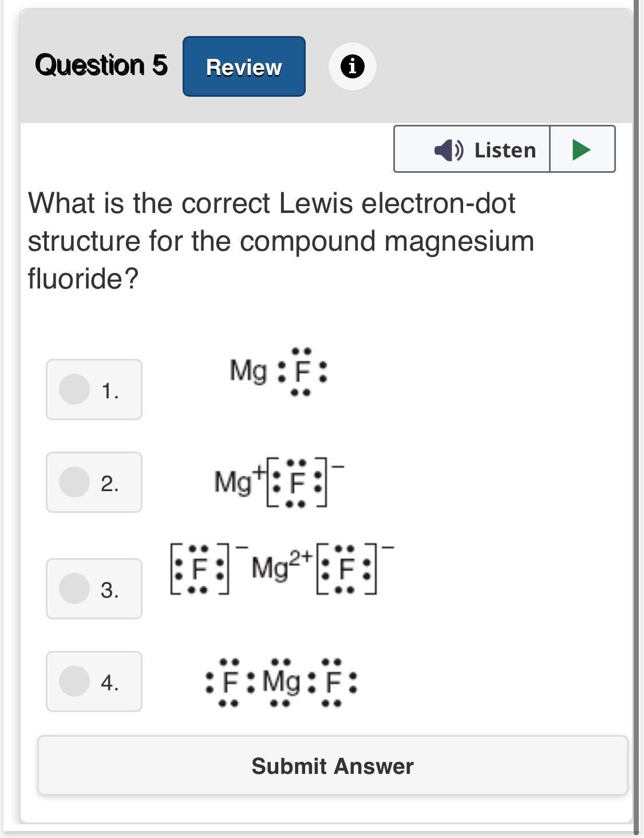Click the F:Mg:F covalent-style structure
This screenshot has height=838, width=644.
[280, 682]
